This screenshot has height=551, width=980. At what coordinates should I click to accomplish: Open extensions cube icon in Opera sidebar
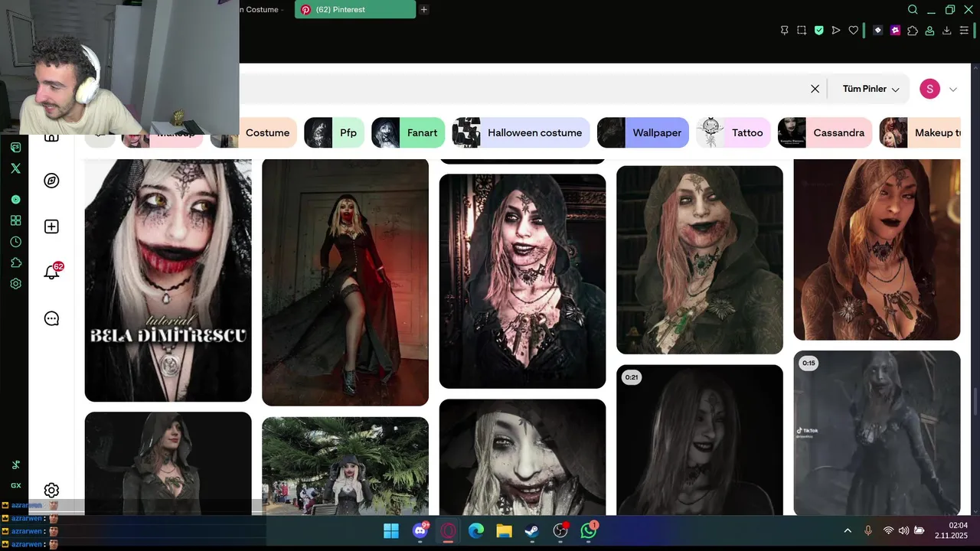(x=15, y=262)
